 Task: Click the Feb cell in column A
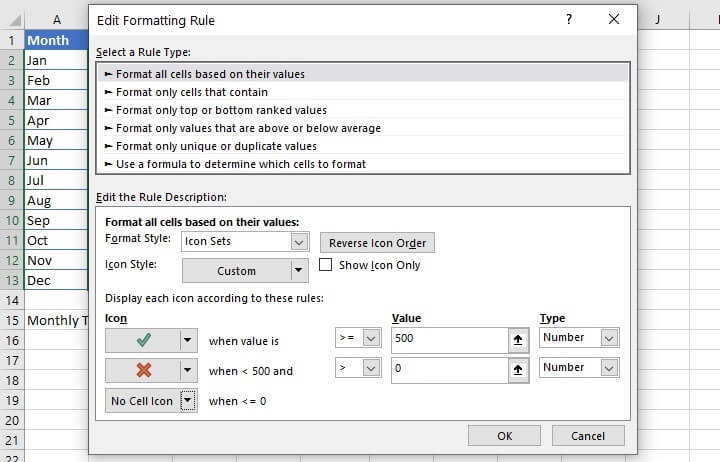click(56, 80)
